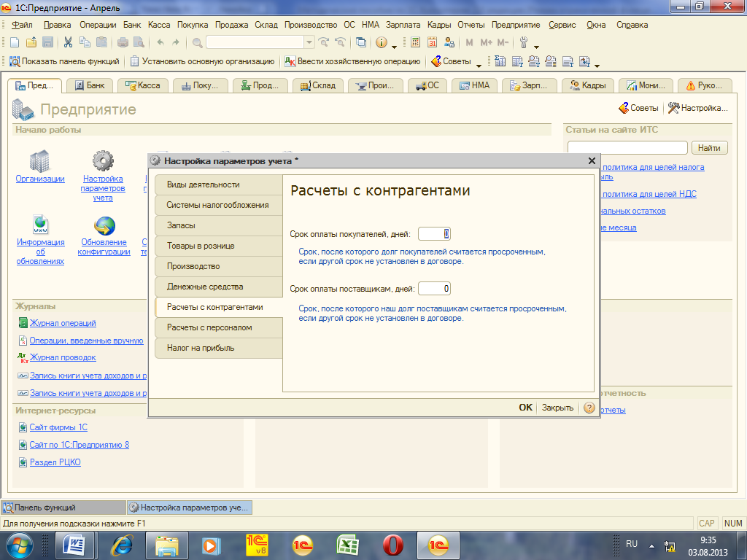Click the toolbar search text field
This screenshot has width=747, height=560.
(x=255, y=42)
